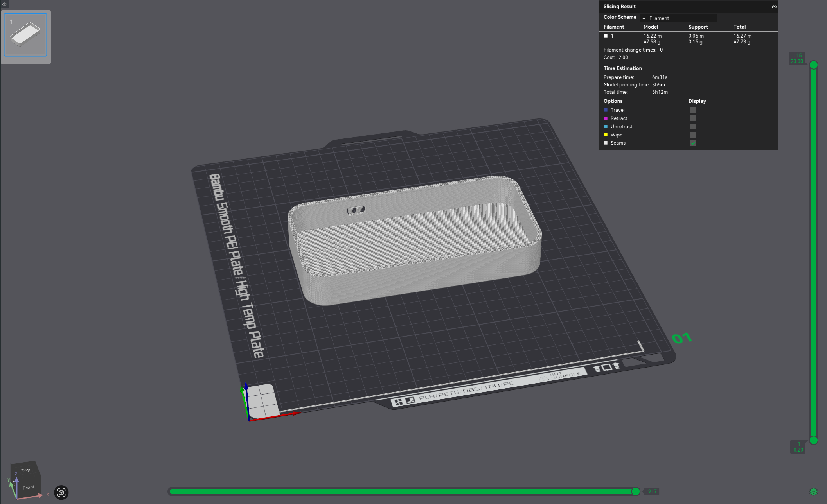This screenshot has width=827, height=504.
Task: Click the 'Cost: 2.00' text
Action: pyautogui.click(x=616, y=57)
